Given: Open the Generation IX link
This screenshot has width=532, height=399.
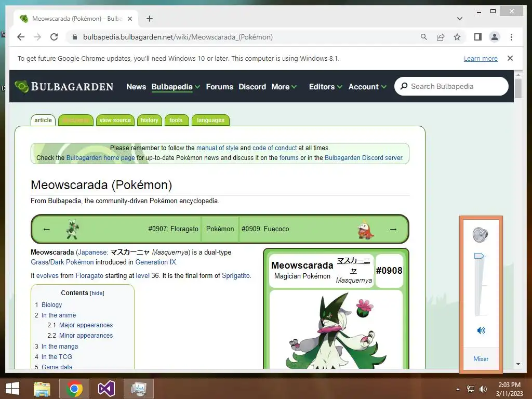Looking at the screenshot, I should (156, 262).
